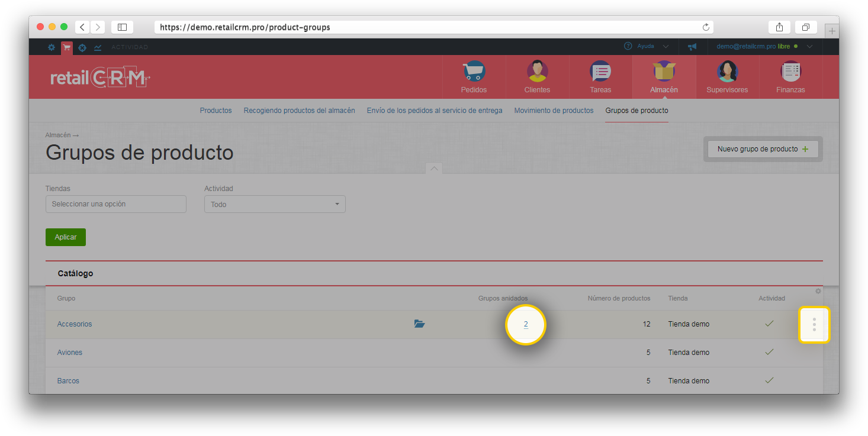Open the Pedidos section
868x436 pixels.
click(x=474, y=77)
